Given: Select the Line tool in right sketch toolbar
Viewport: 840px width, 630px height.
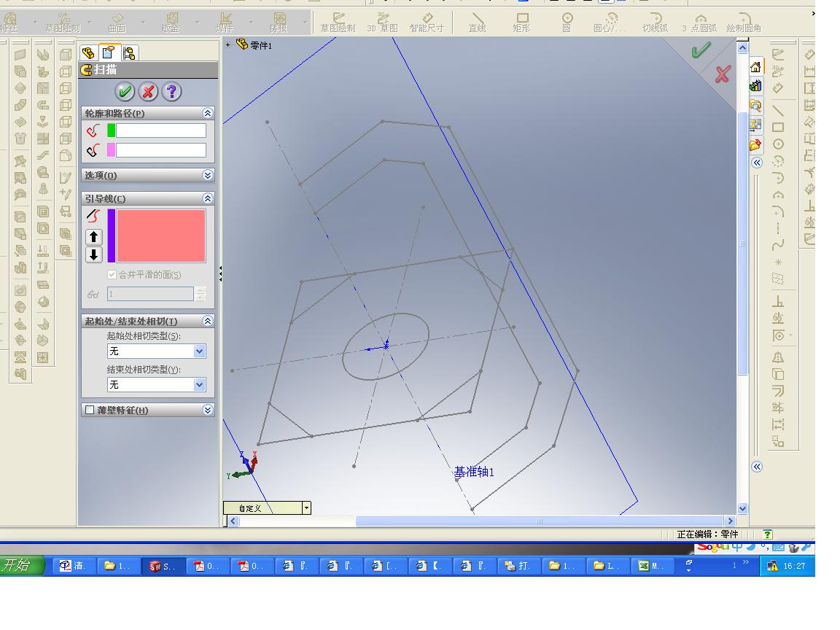Looking at the screenshot, I should [x=778, y=111].
